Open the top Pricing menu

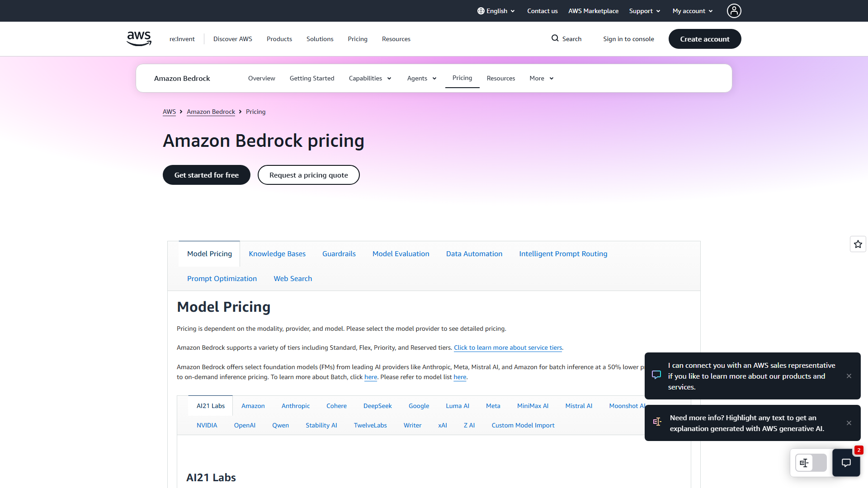[x=357, y=39]
